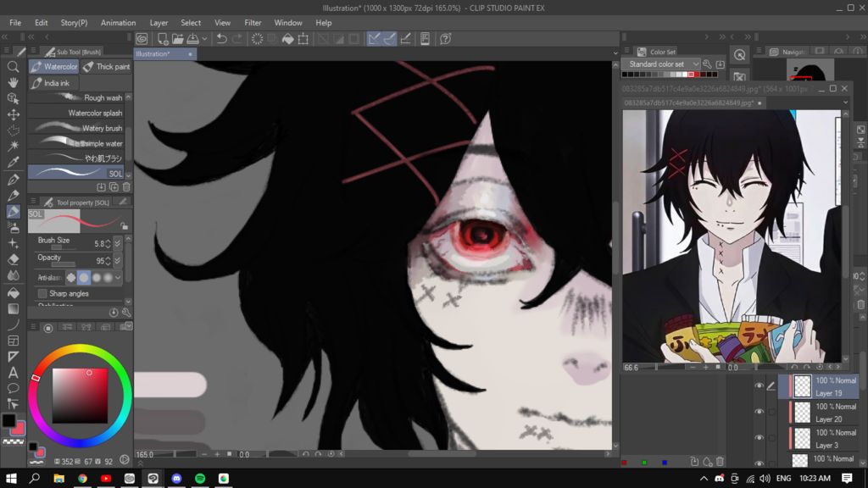
Task: Choose the no anti-aliasing option
Action: point(71,277)
